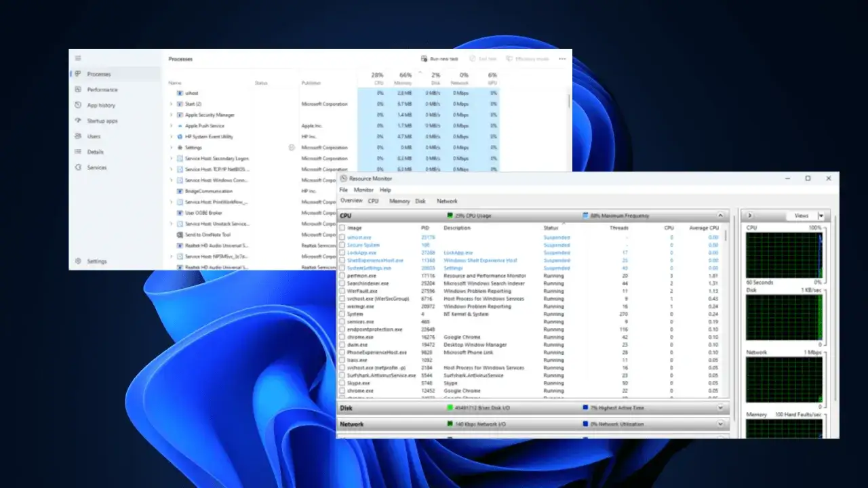Screen dimensions: 868x488
Task: Switch to the Disk tab in Resource Monitor
Action: click(x=420, y=201)
